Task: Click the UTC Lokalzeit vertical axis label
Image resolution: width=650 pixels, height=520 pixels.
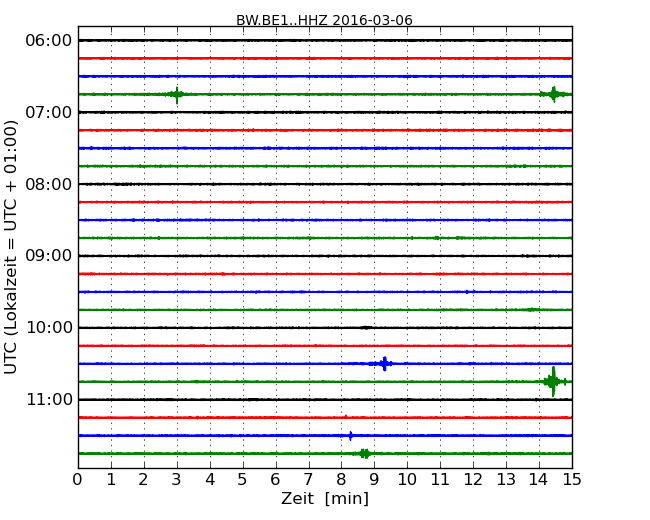Action: pos(11,247)
